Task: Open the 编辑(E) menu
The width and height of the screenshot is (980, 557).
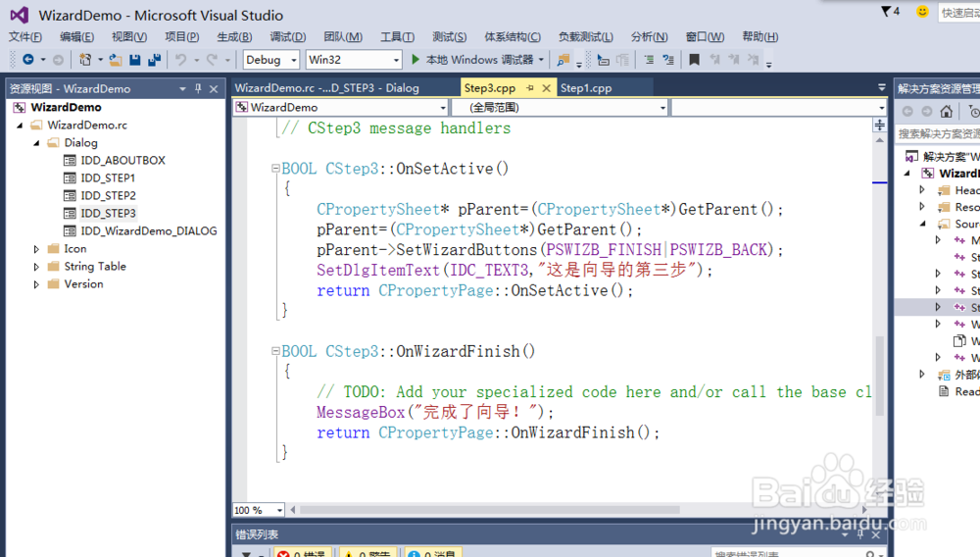Action: click(x=76, y=37)
